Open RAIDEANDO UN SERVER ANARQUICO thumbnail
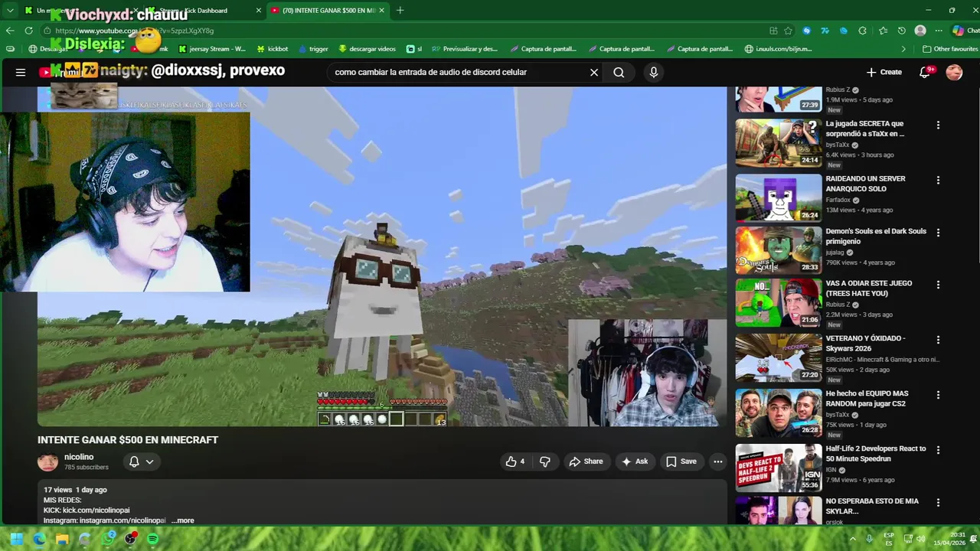 coord(779,198)
